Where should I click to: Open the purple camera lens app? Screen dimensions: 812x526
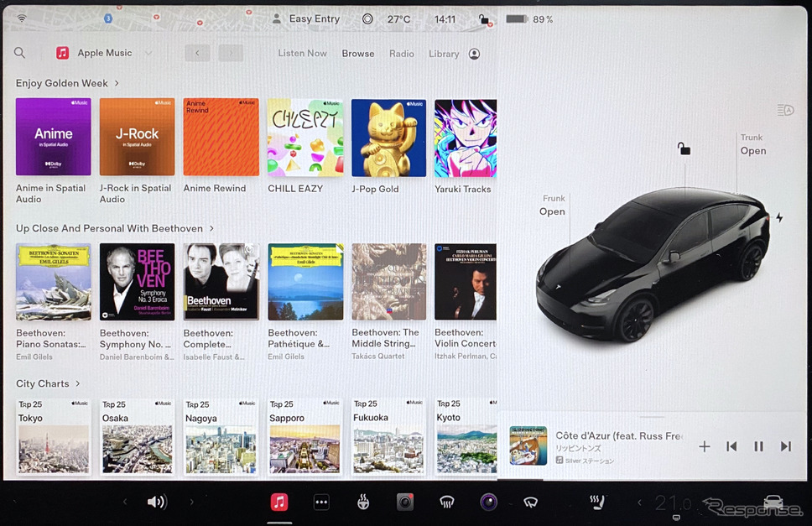click(488, 502)
